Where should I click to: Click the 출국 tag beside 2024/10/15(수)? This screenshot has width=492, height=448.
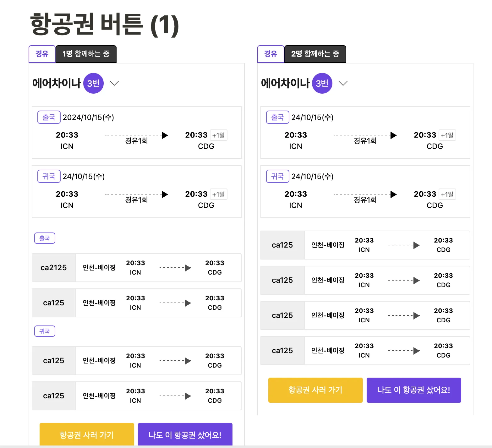coord(49,117)
